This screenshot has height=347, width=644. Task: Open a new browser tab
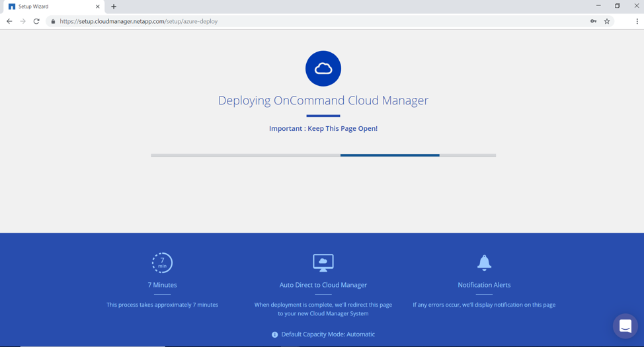[x=114, y=7]
